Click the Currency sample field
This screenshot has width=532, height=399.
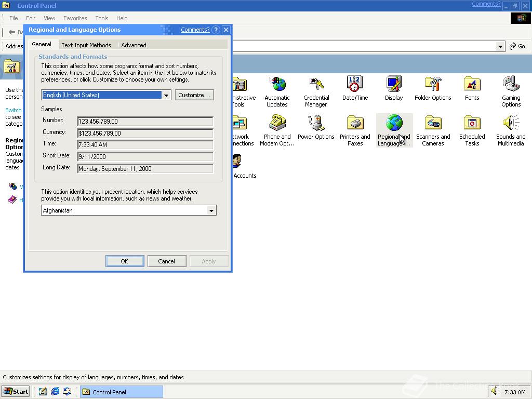(x=145, y=134)
